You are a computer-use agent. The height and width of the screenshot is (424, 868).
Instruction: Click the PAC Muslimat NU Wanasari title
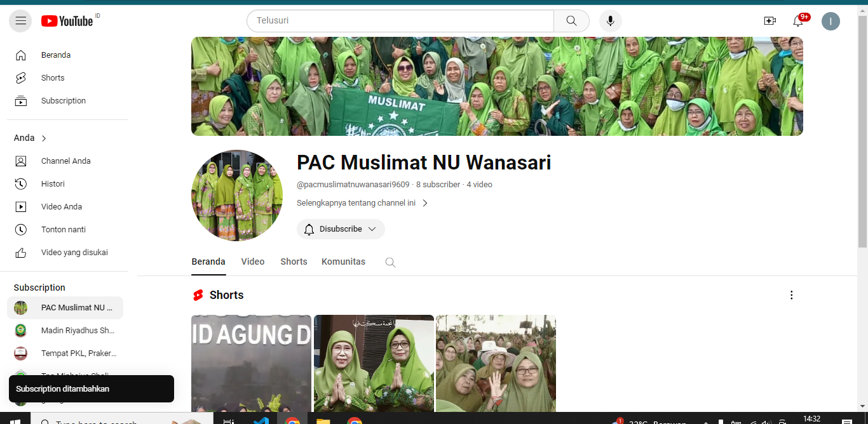click(424, 163)
